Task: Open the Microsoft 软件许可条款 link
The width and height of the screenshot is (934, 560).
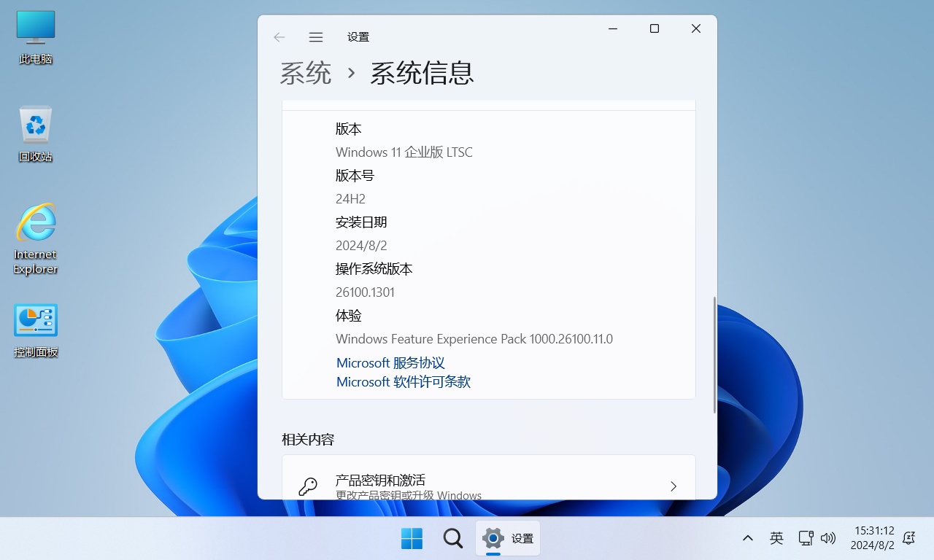Action: 403,381
